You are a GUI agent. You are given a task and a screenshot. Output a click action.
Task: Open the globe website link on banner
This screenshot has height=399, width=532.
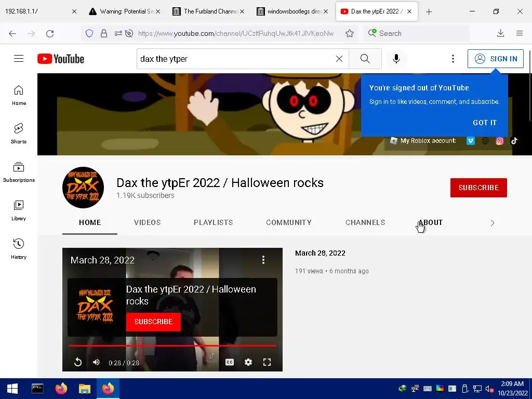485,140
